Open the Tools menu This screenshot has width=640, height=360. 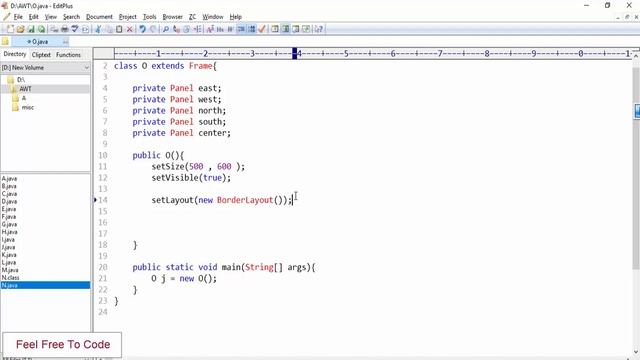(150, 17)
